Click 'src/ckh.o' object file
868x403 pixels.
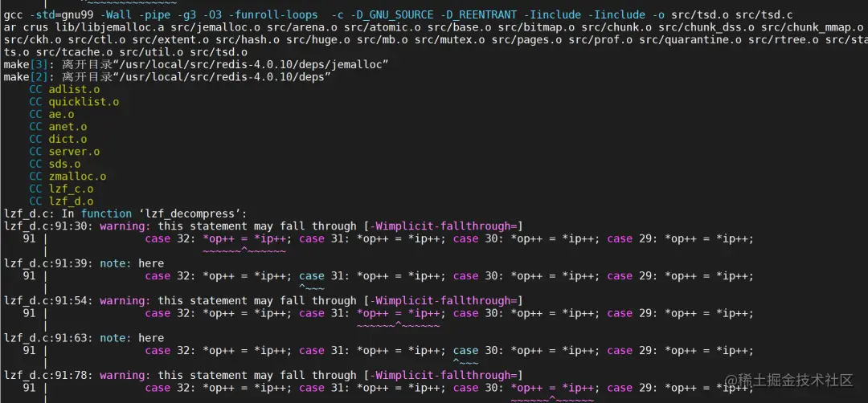click(32, 39)
